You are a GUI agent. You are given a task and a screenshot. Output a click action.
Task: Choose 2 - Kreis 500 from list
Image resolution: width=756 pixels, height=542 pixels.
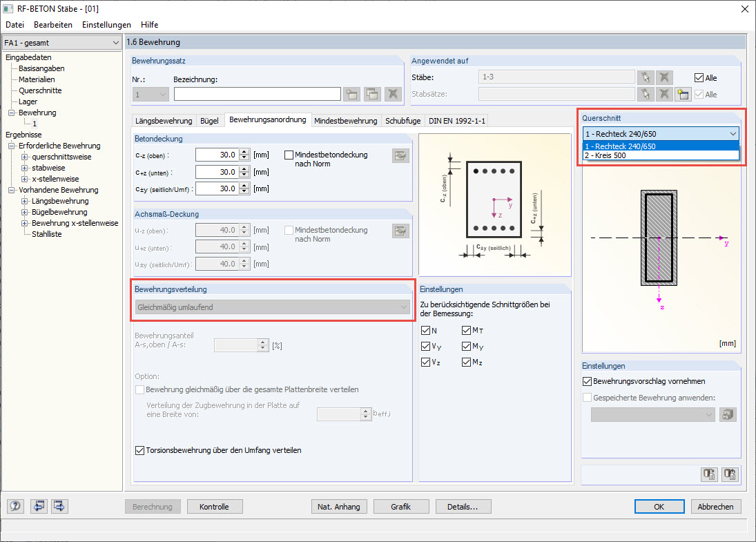click(661, 155)
